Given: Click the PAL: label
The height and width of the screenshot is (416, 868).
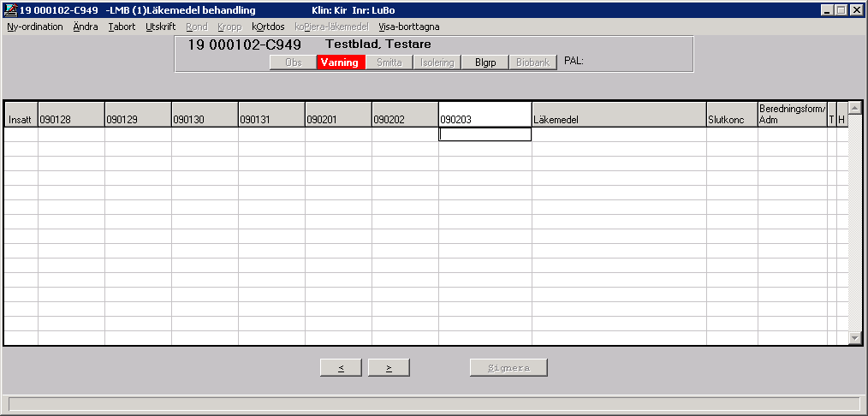Looking at the screenshot, I should click(574, 62).
